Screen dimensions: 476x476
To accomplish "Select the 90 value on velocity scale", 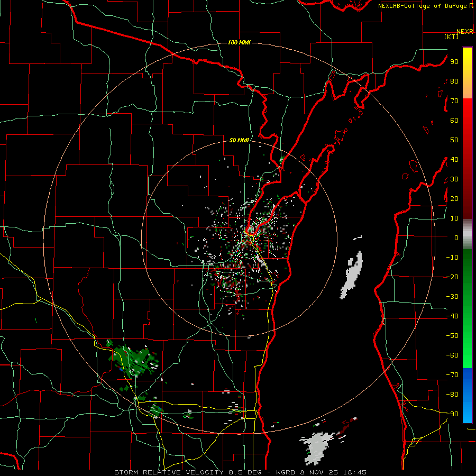I will (x=454, y=62).
